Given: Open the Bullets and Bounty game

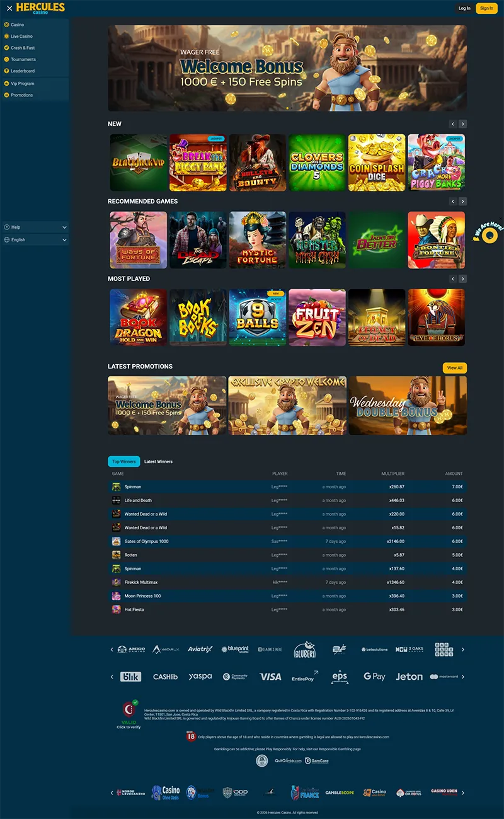Looking at the screenshot, I should pyautogui.click(x=258, y=163).
